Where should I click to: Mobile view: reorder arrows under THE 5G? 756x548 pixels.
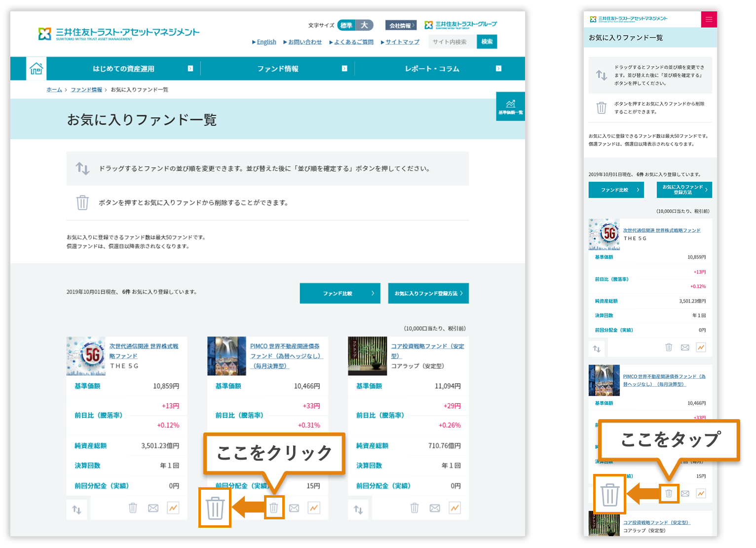pos(597,349)
